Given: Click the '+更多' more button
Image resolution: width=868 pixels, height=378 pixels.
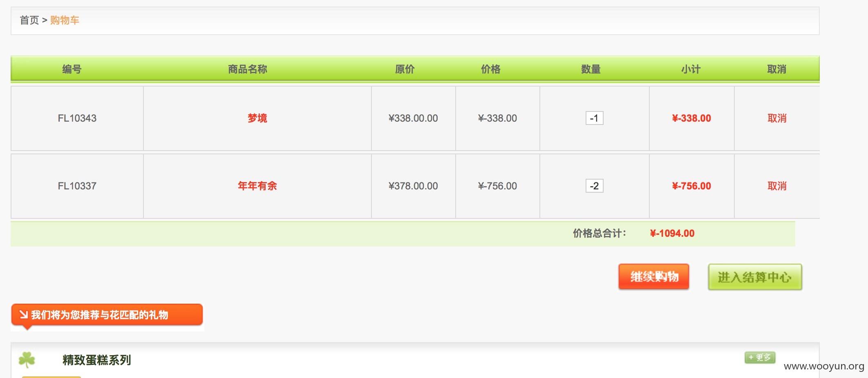Looking at the screenshot, I should [x=760, y=358].
